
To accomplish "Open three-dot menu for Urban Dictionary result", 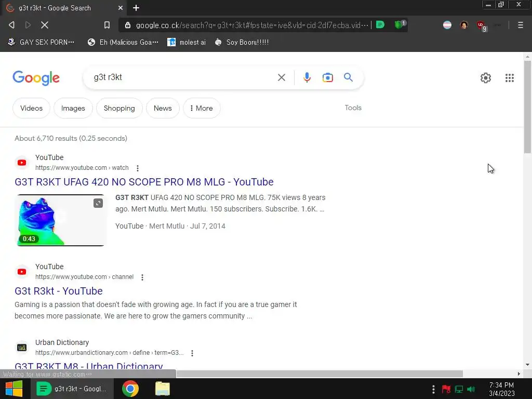I will [192, 353].
